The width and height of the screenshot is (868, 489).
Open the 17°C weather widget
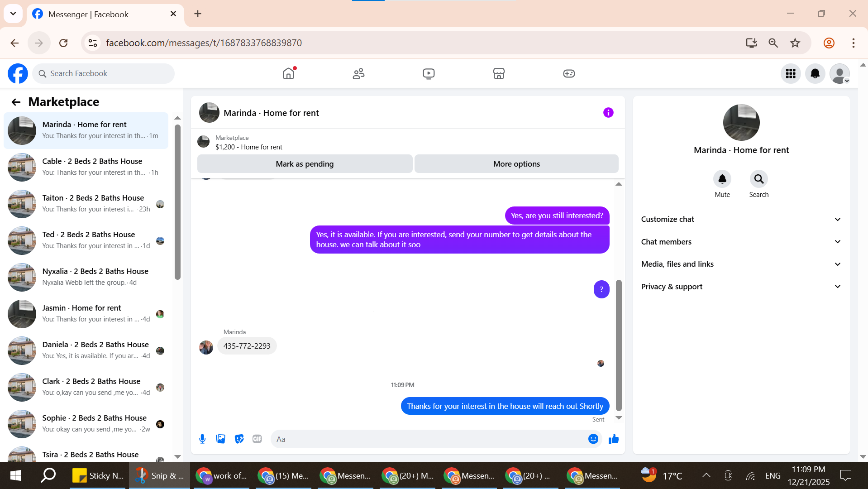(x=662, y=475)
